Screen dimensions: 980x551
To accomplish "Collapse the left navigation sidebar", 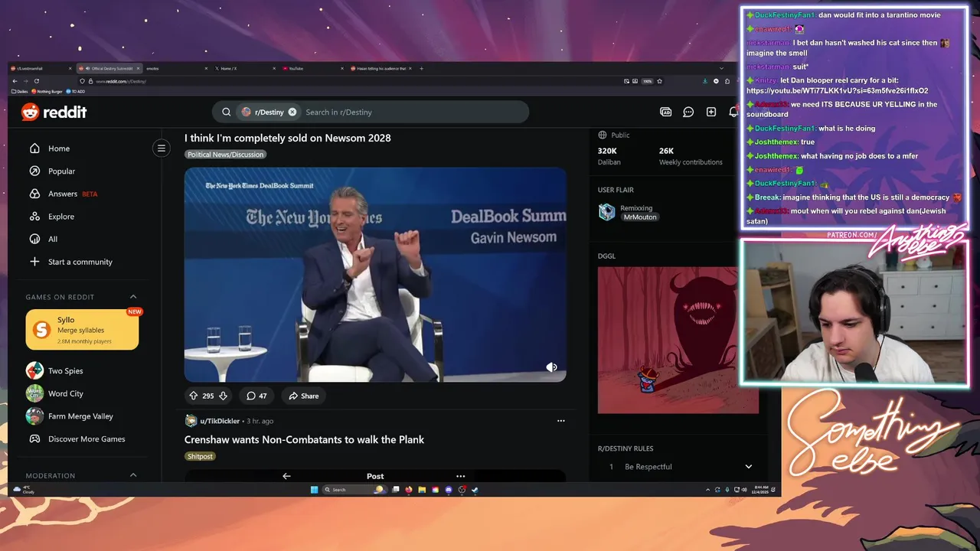I will [162, 148].
